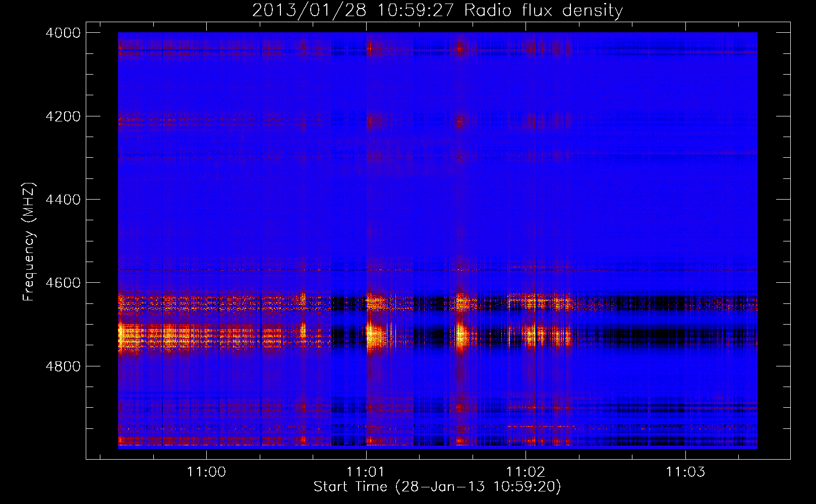Click the 4600 frequency axis label

pyautogui.click(x=63, y=283)
